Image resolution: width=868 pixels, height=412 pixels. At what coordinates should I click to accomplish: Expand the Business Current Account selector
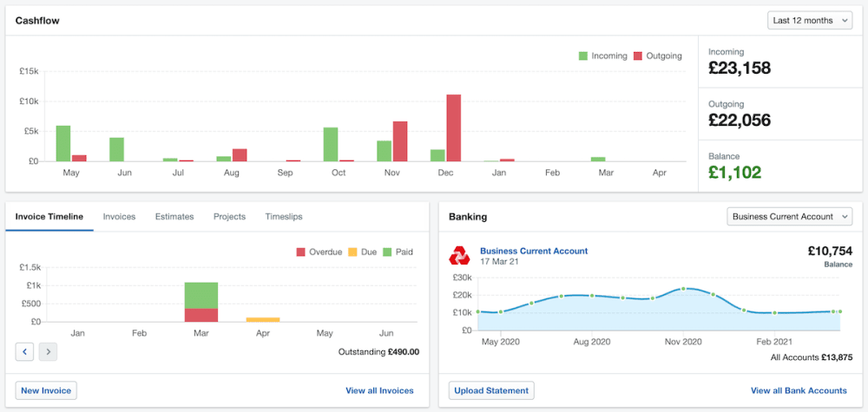point(789,217)
